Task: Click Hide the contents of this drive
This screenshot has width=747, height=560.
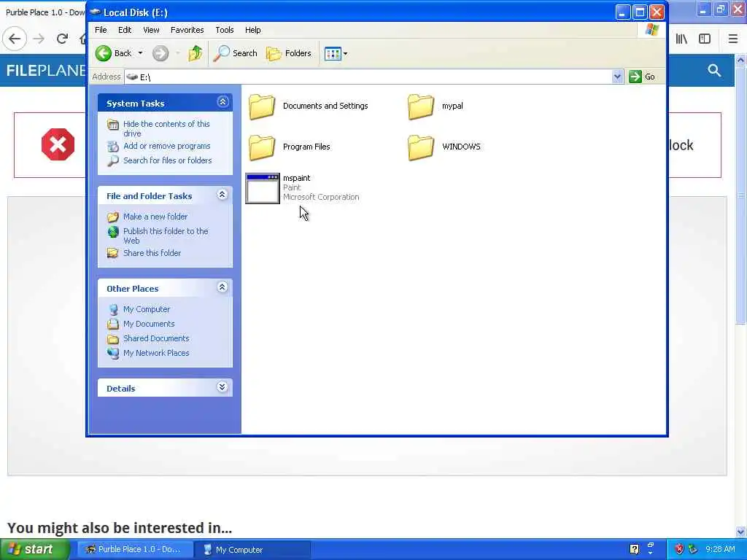Action: pyautogui.click(x=166, y=128)
